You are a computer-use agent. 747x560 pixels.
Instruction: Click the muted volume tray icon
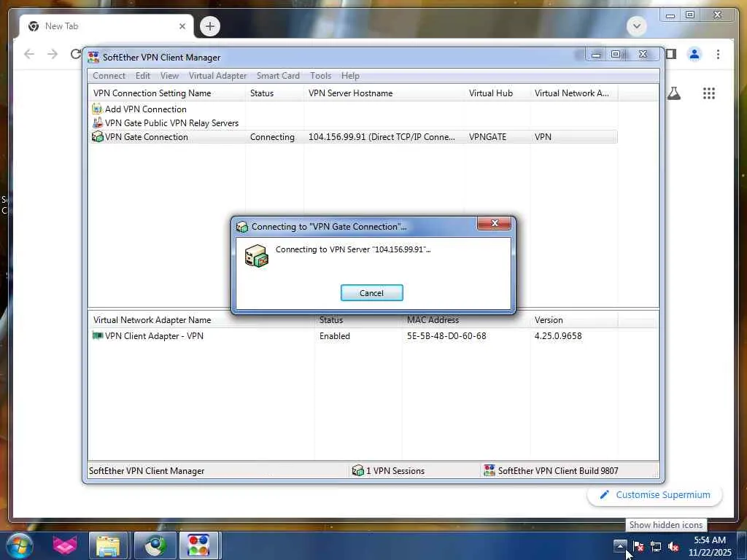click(673, 546)
